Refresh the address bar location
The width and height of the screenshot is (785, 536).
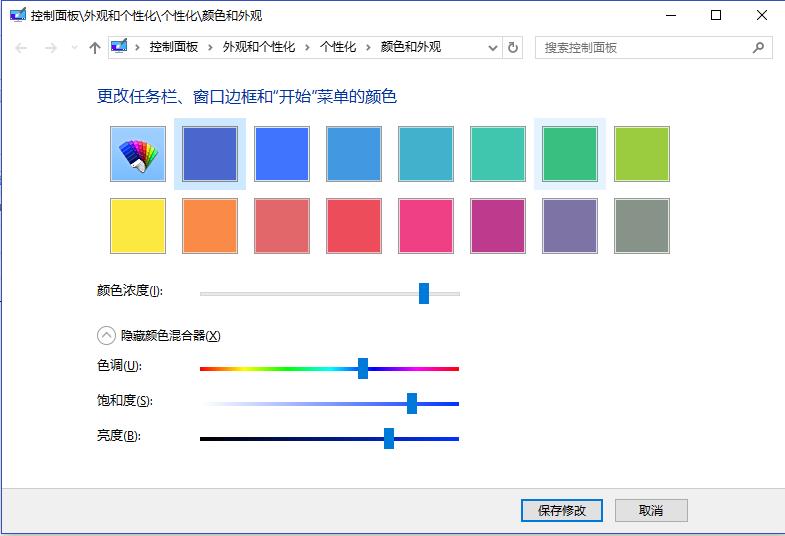coord(513,47)
